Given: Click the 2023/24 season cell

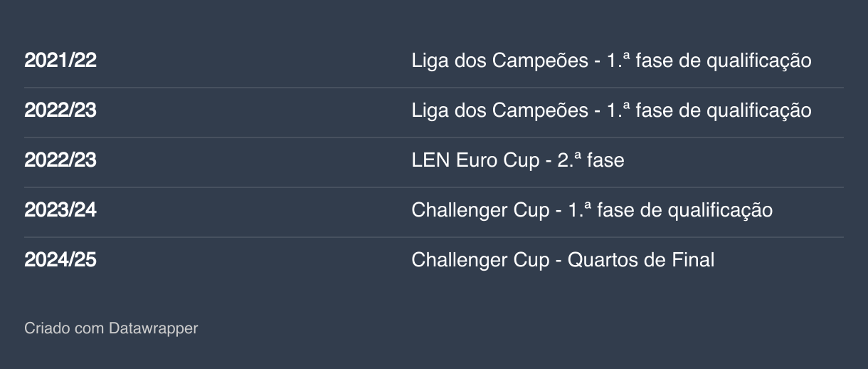Looking at the screenshot, I should (60, 210).
